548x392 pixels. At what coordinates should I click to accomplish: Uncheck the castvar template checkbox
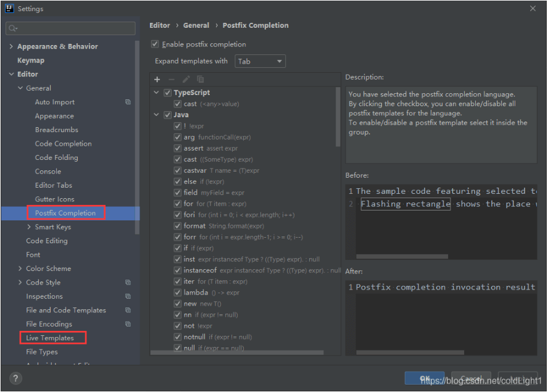(178, 170)
